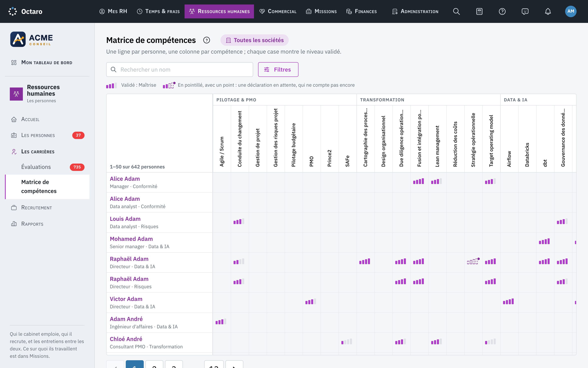Image resolution: width=588 pixels, height=368 pixels.
Task: Click the ACME Conseil logo
Action: coord(31,39)
